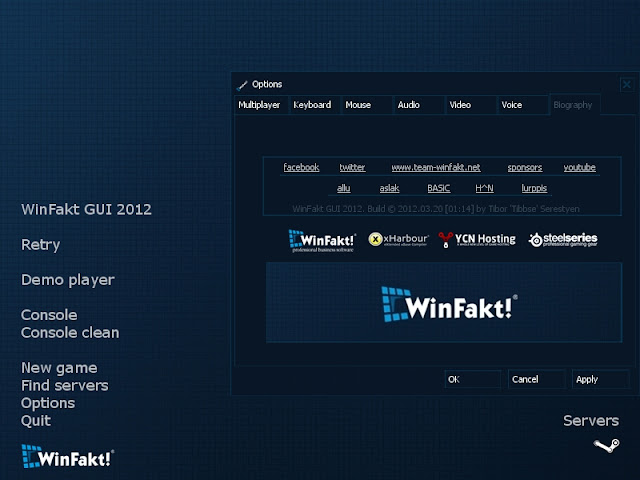
Task: Click the YCN Hosting sponsor logo
Action: (x=476, y=240)
